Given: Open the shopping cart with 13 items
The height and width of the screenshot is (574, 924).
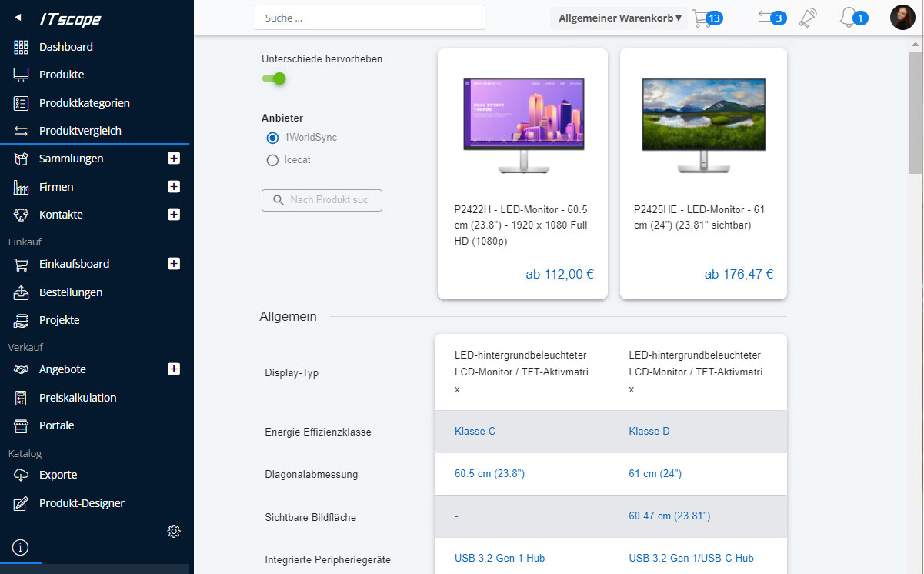Looking at the screenshot, I should point(707,18).
